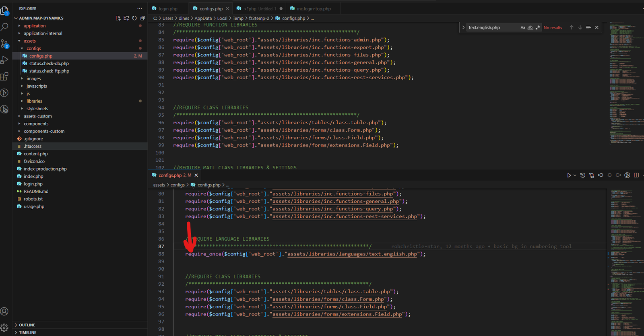Viewport: 644px width, 336px height.
Task: Click the New Folder icon in Explorer
Action: pos(126,18)
